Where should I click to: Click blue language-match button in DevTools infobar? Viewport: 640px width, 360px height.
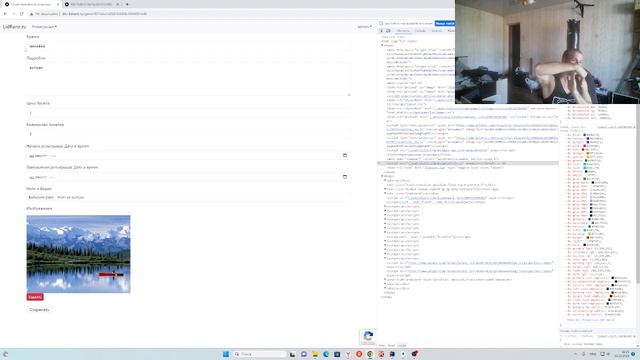pos(444,23)
